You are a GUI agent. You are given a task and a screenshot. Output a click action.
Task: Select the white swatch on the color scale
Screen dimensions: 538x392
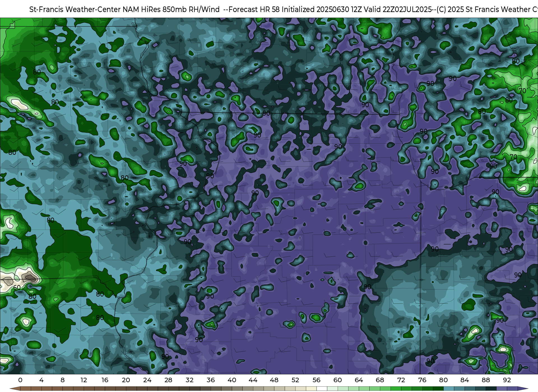click(x=322, y=389)
